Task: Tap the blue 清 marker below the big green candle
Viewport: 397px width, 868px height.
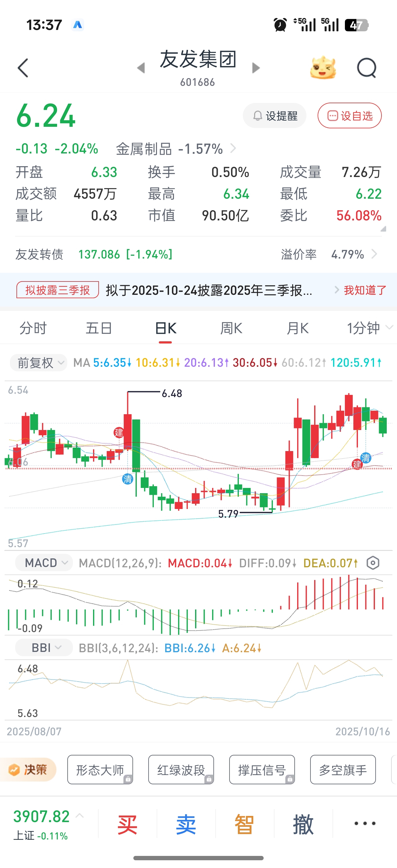Action: (x=127, y=479)
